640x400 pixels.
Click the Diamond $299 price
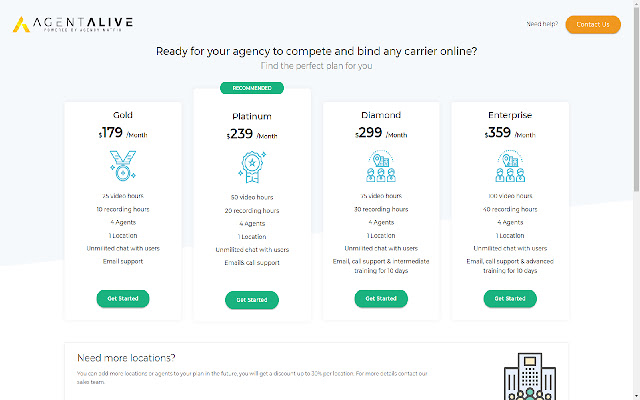[380, 132]
